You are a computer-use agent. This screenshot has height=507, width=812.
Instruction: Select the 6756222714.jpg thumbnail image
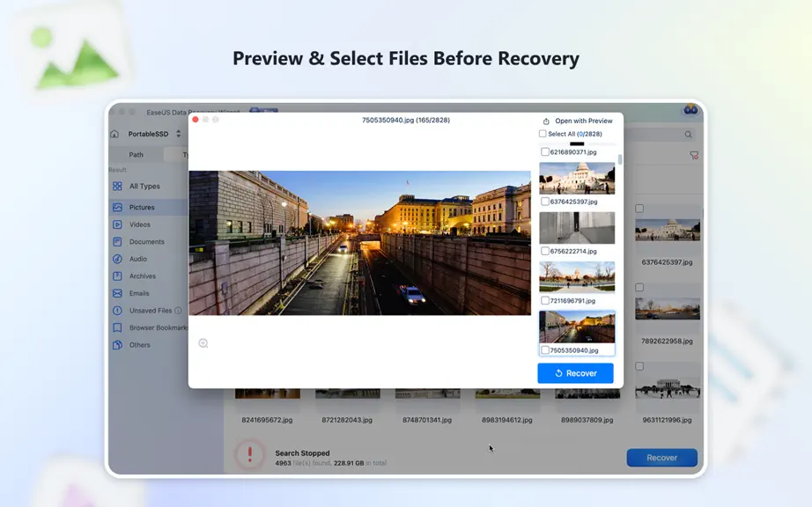pyautogui.click(x=577, y=228)
